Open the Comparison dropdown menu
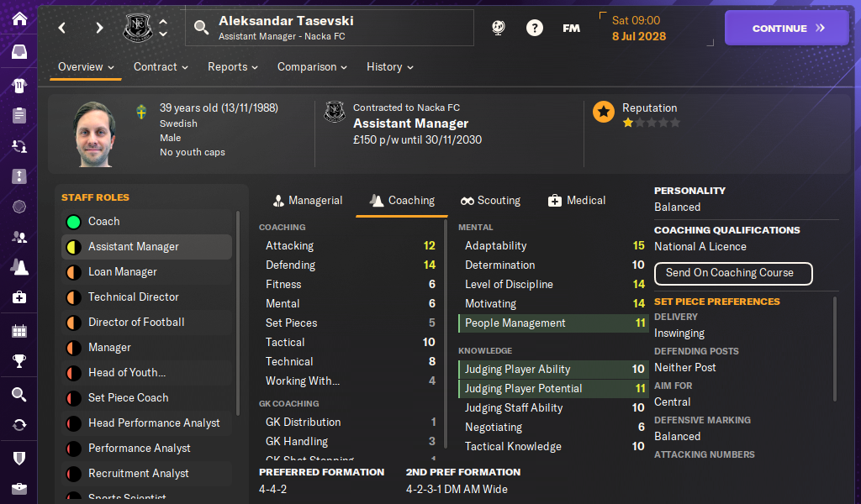The height and width of the screenshot is (504, 861). pos(312,67)
